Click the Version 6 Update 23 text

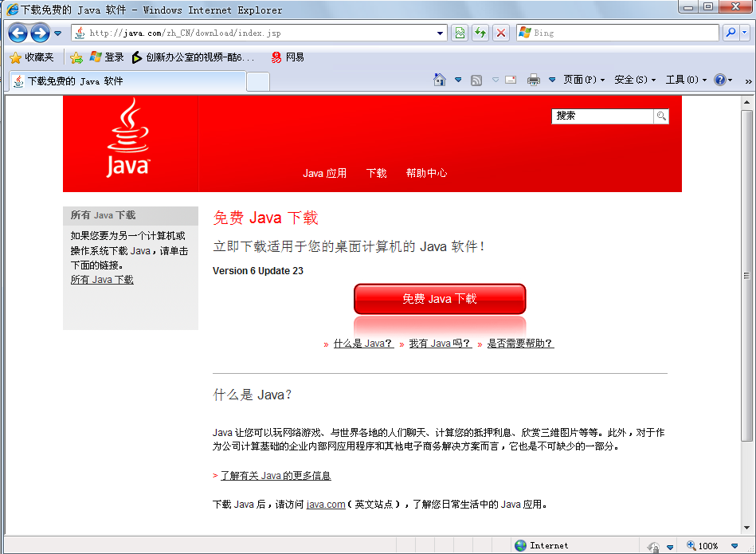[x=258, y=271]
